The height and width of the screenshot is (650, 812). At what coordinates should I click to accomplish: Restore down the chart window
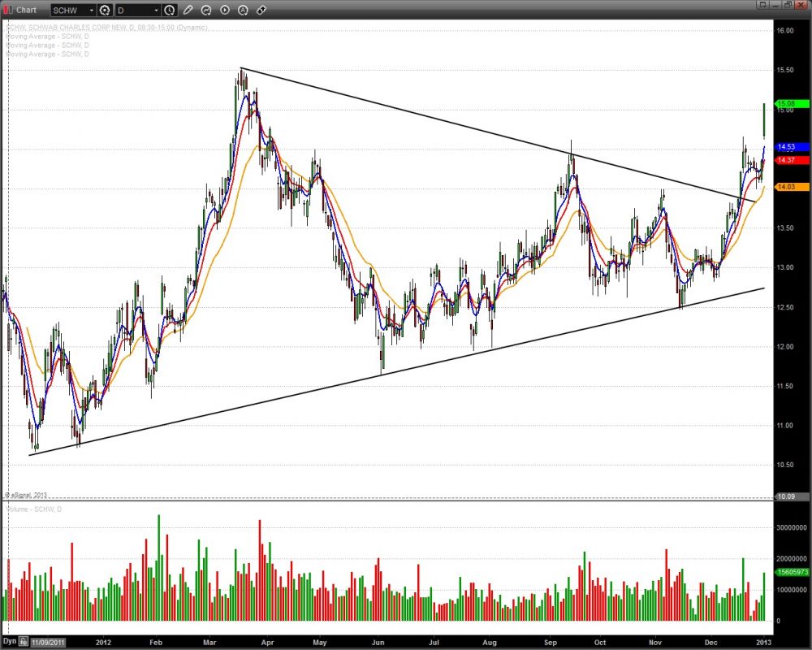tap(787, 5)
